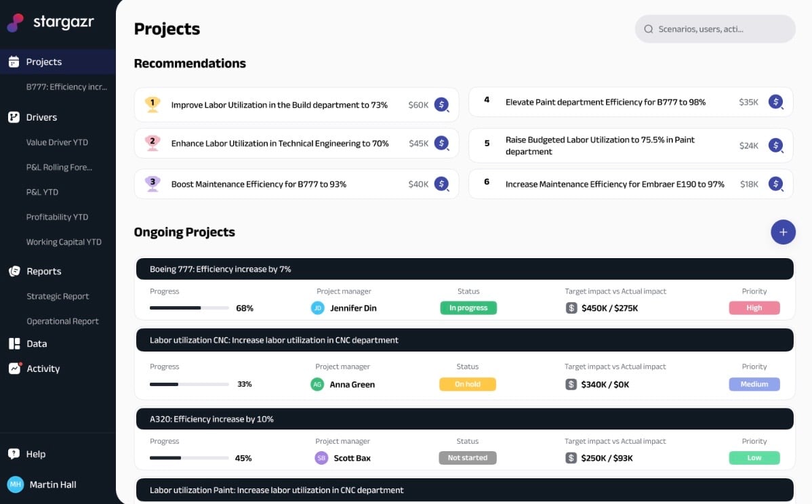Screen dimensions: 812x504
Task: Click dollar icon for Build department recommendation
Action: tap(441, 105)
